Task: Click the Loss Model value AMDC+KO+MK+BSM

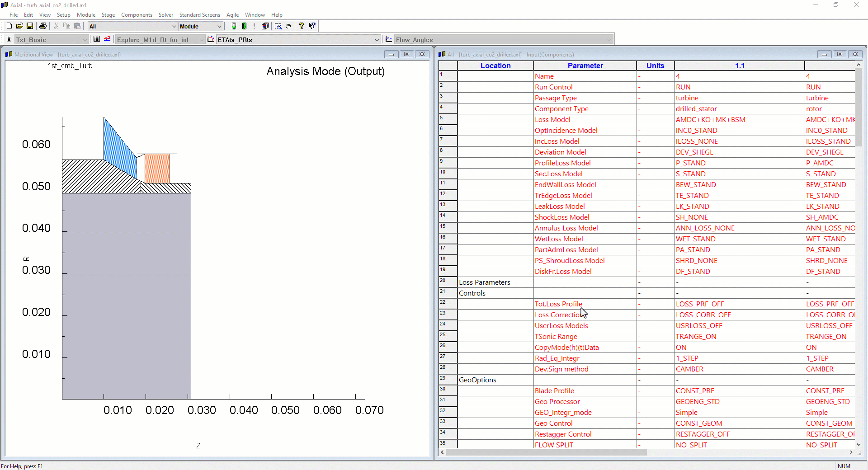Action: (710, 120)
